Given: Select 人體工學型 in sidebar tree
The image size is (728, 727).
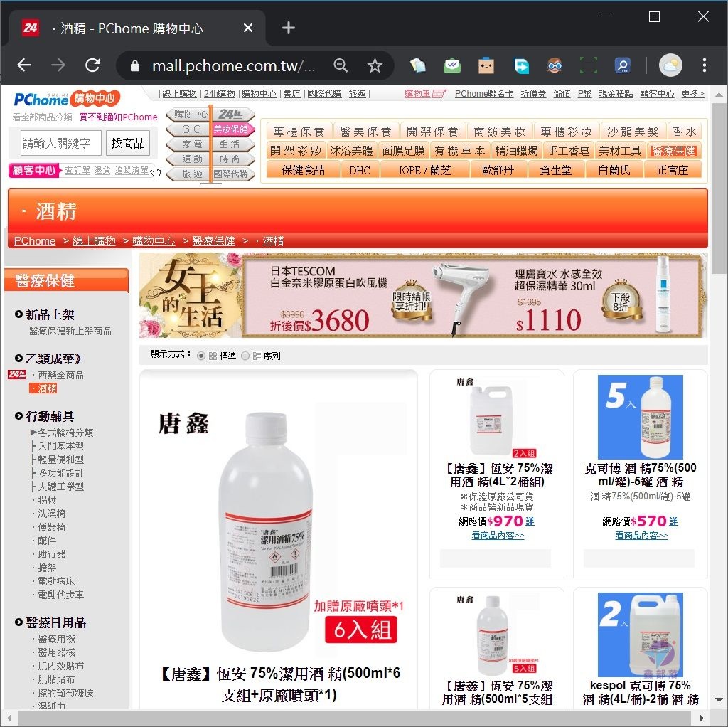Looking at the screenshot, I should coord(58,487).
